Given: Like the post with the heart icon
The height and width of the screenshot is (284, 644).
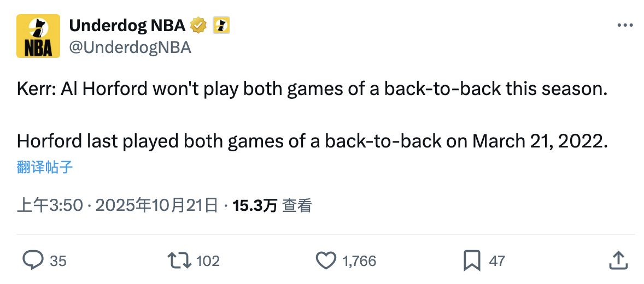Looking at the screenshot, I should click(326, 261).
